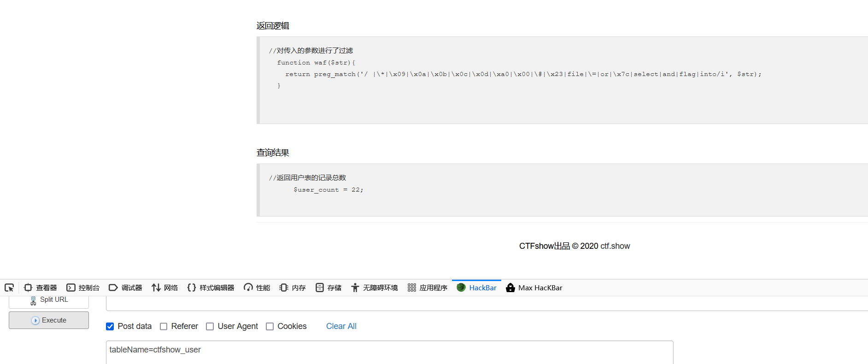Click the CTFshow出品 © 2020 ctf.show footer text
This screenshot has width=868, height=364.
pyautogui.click(x=575, y=246)
